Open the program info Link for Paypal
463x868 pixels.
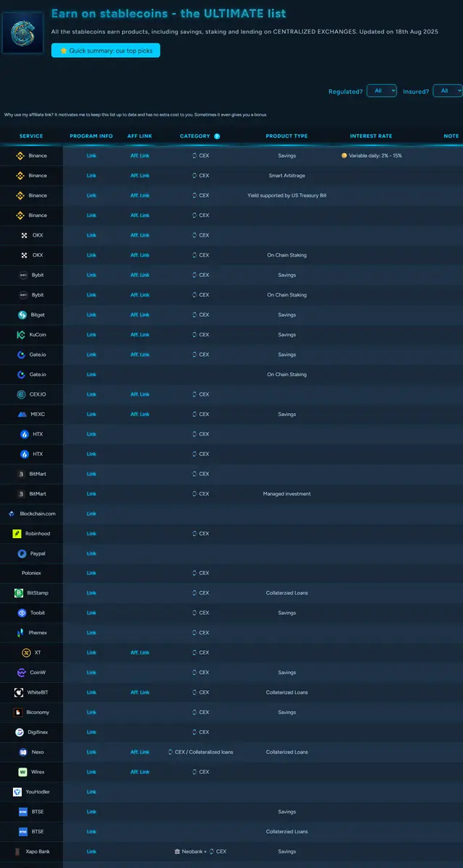(91, 553)
